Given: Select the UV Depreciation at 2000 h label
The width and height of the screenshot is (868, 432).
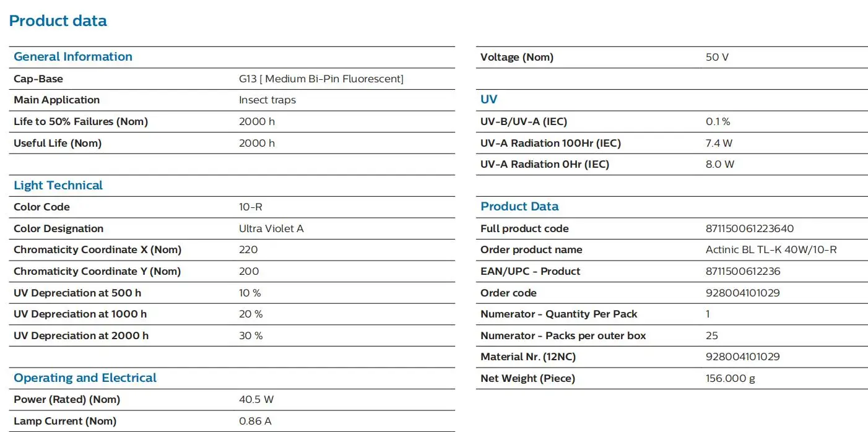Looking at the screenshot, I should [81, 335].
